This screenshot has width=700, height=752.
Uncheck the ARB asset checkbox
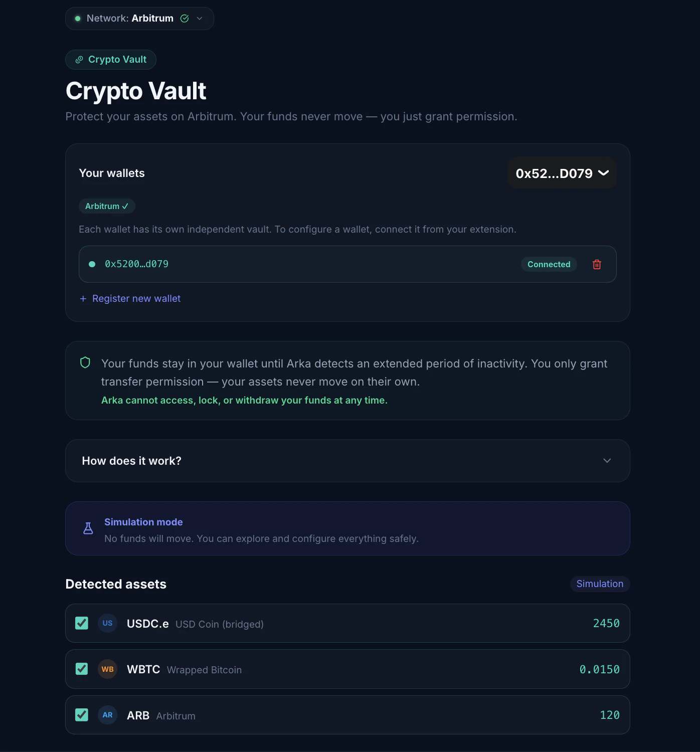click(x=82, y=715)
